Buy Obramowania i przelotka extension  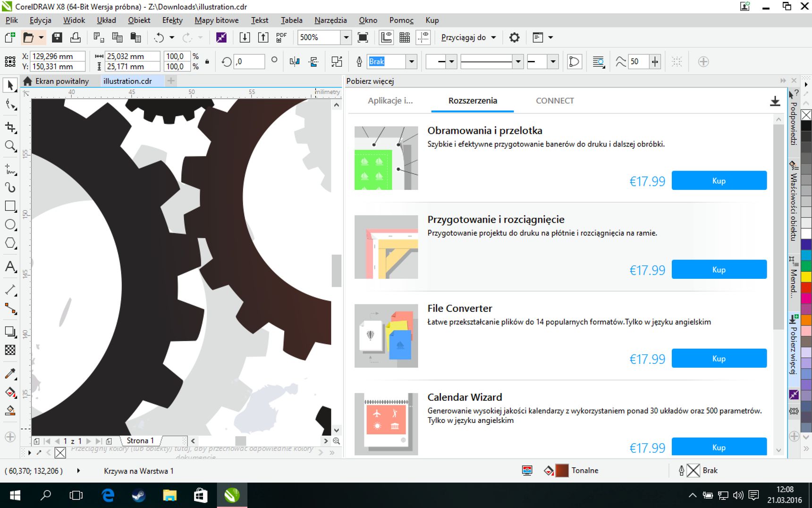[x=719, y=181]
